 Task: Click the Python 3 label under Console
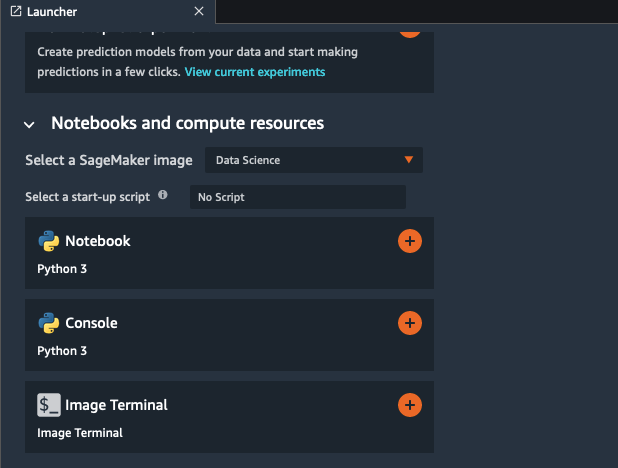tap(62, 351)
